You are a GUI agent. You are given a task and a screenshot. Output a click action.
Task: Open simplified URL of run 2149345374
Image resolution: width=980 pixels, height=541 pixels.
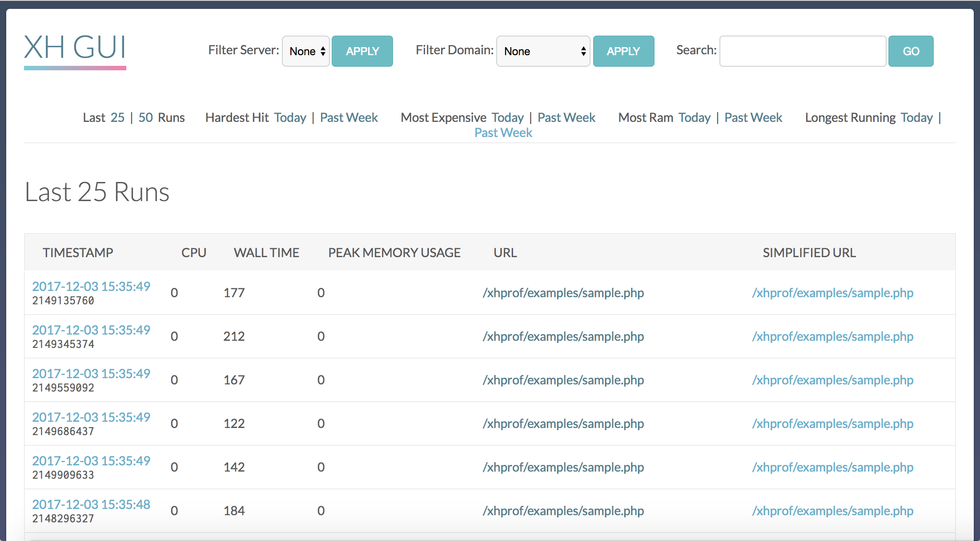(832, 336)
